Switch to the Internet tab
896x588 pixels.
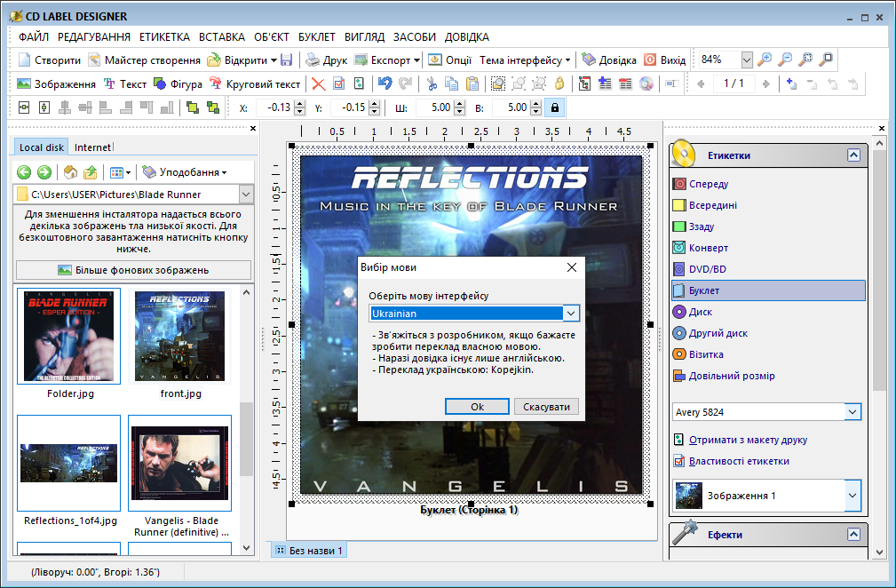[92, 147]
